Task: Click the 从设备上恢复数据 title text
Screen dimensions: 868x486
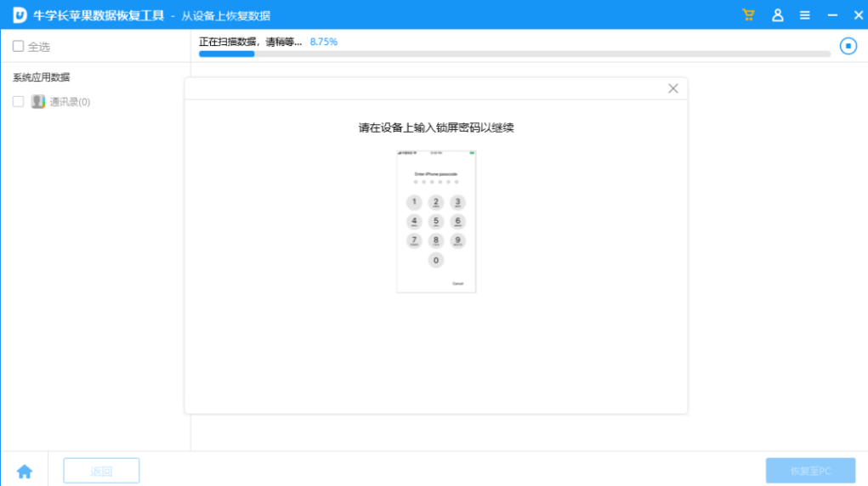Action: click(226, 16)
